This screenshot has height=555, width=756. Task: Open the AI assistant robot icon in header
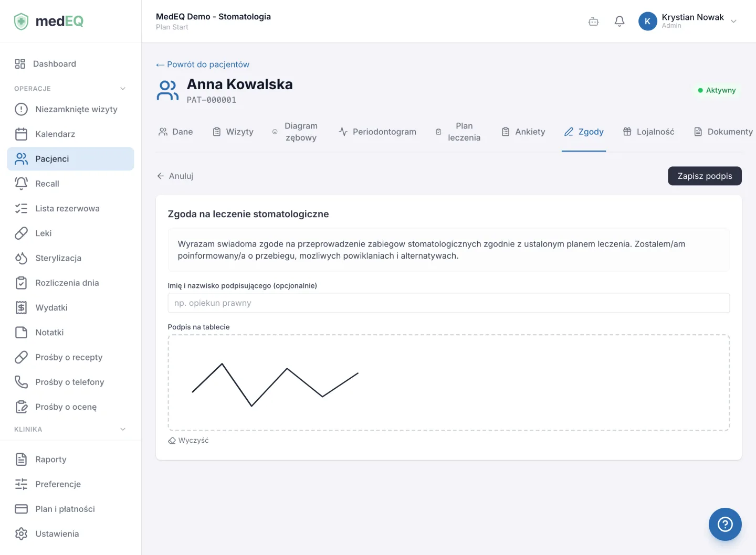point(594,22)
